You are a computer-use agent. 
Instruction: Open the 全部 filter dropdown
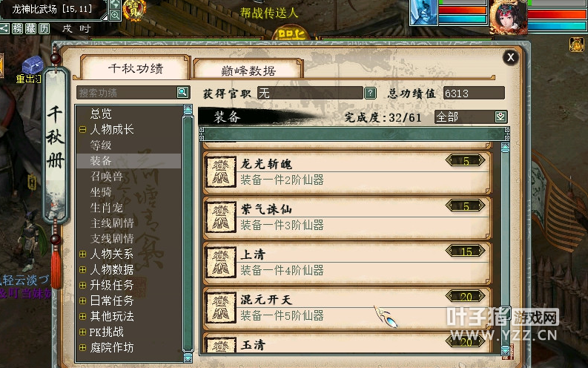[x=501, y=117]
